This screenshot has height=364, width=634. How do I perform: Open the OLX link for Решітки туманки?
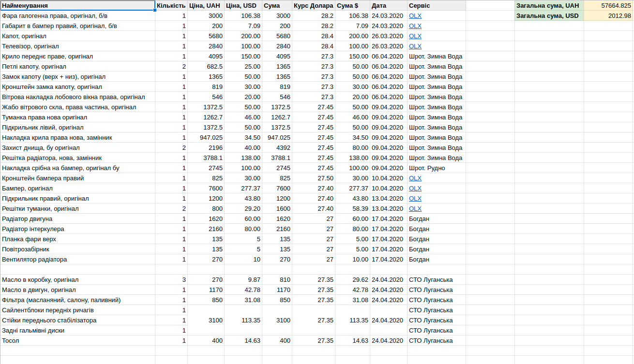point(415,208)
